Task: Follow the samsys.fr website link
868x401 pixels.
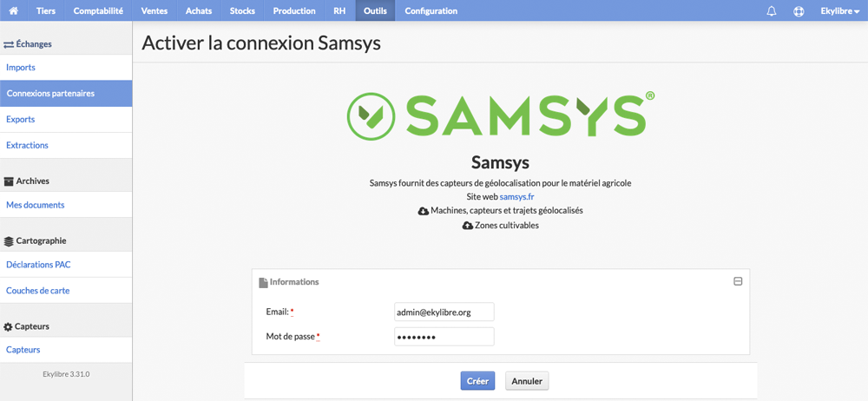Action: [516, 197]
